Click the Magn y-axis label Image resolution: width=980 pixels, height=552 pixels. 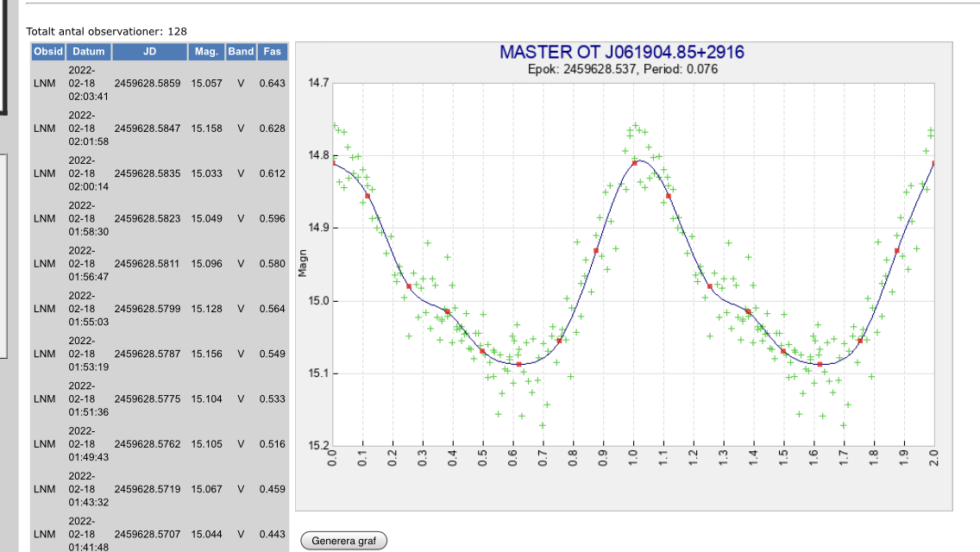(302, 264)
